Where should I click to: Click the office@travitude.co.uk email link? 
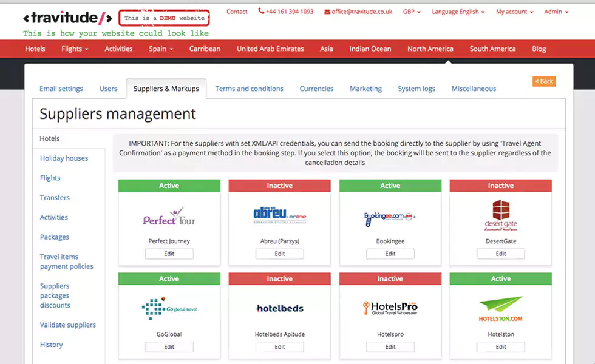click(x=358, y=12)
